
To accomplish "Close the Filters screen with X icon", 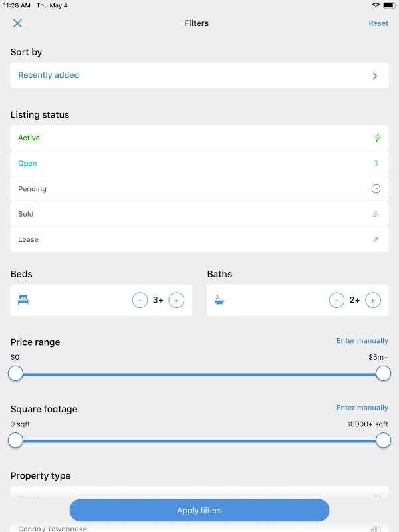I will (x=17, y=23).
